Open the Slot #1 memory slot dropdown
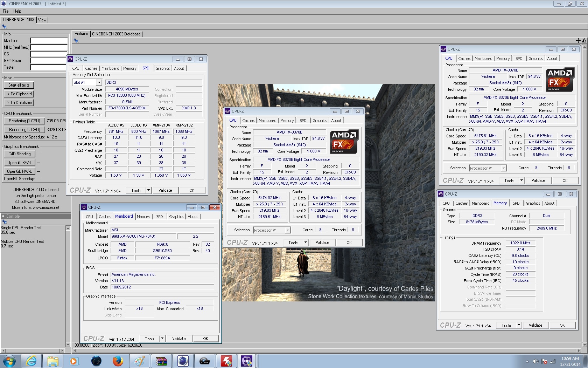Viewport: 588px width, 368px height. (99, 82)
